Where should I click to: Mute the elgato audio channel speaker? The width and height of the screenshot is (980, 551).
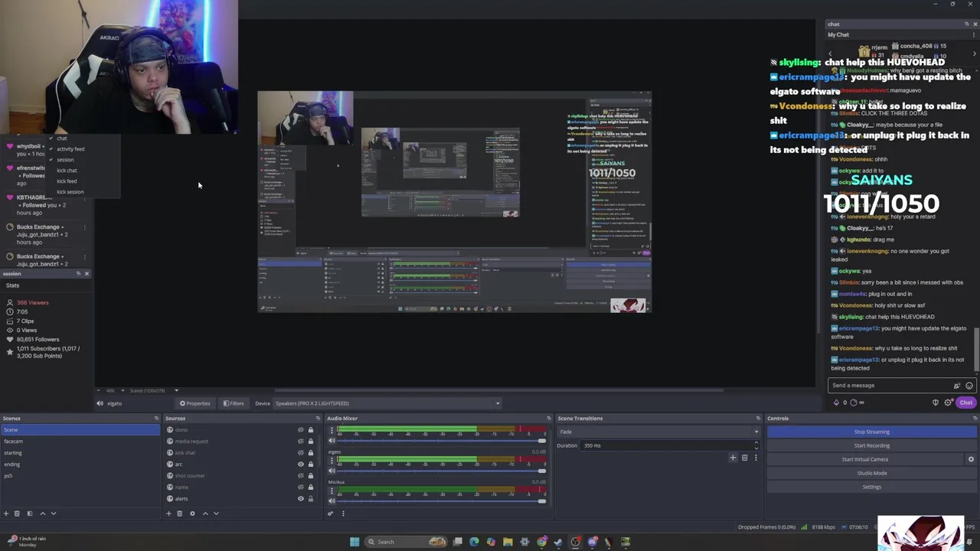pos(332,471)
